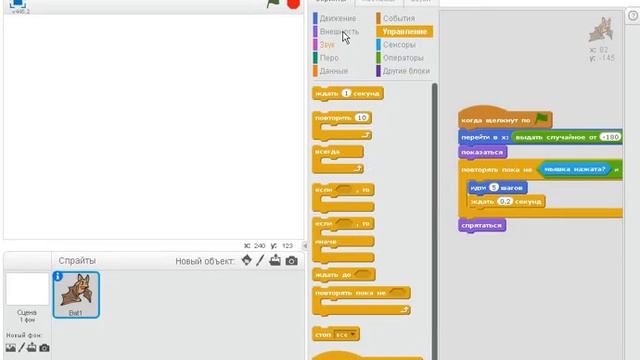Paint a new sprite with brush icon

[260, 260]
